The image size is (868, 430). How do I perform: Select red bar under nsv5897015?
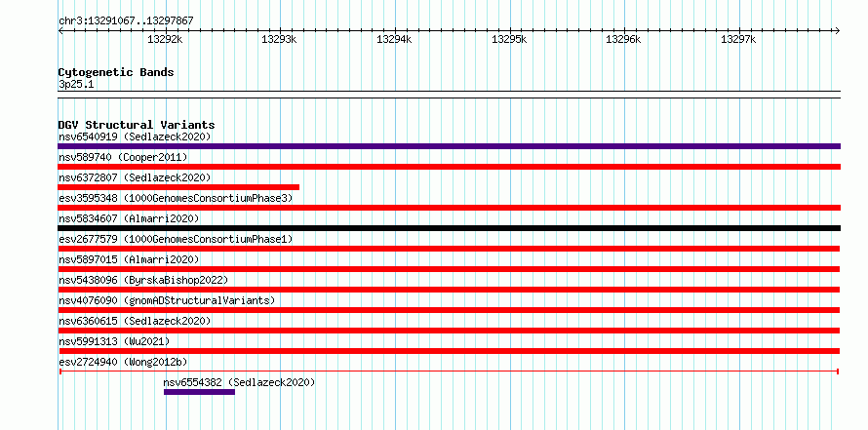[449, 269]
